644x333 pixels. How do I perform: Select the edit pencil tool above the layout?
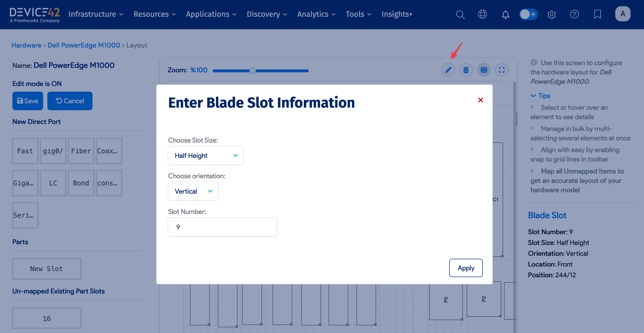pos(448,70)
